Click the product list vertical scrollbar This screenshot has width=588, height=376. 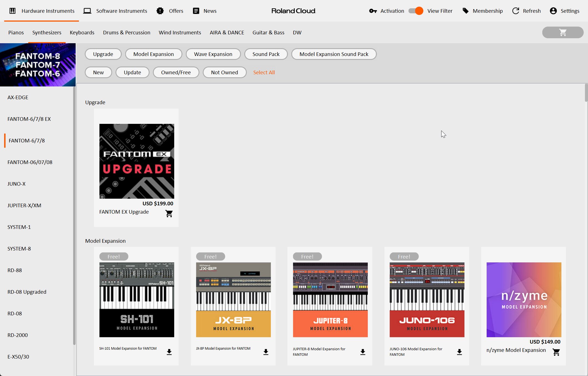586,93
